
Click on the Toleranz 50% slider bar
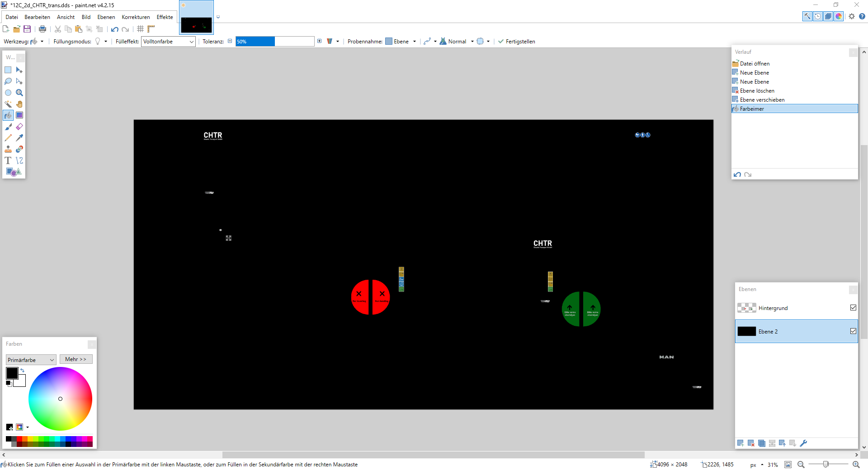tap(274, 42)
